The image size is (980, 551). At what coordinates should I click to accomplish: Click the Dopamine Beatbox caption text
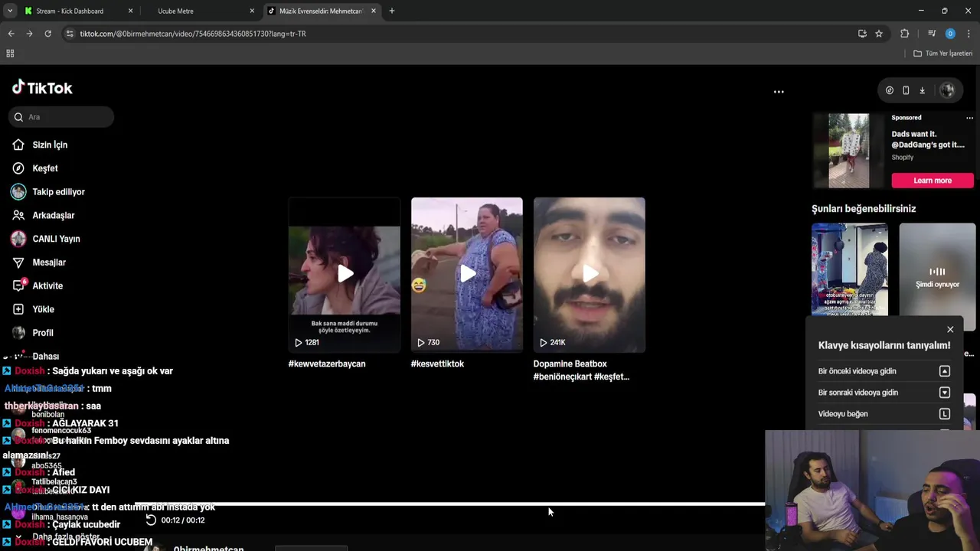tap(581, 370)
